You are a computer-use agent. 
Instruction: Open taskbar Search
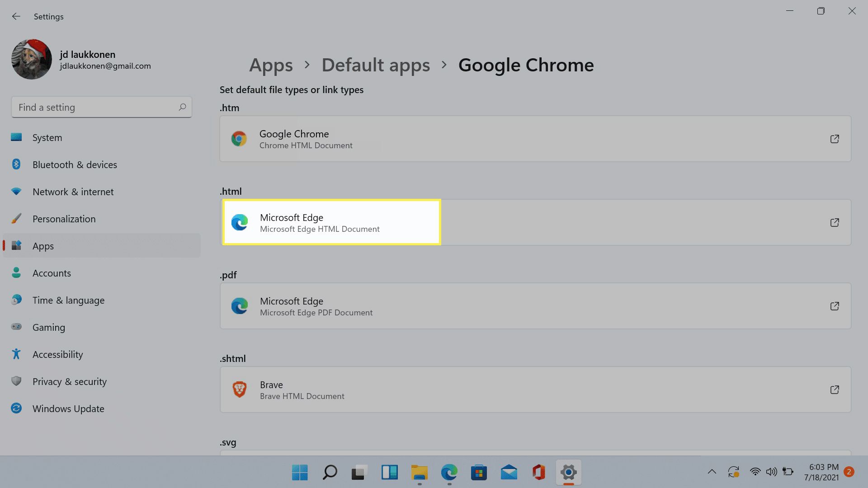point(330,472)
